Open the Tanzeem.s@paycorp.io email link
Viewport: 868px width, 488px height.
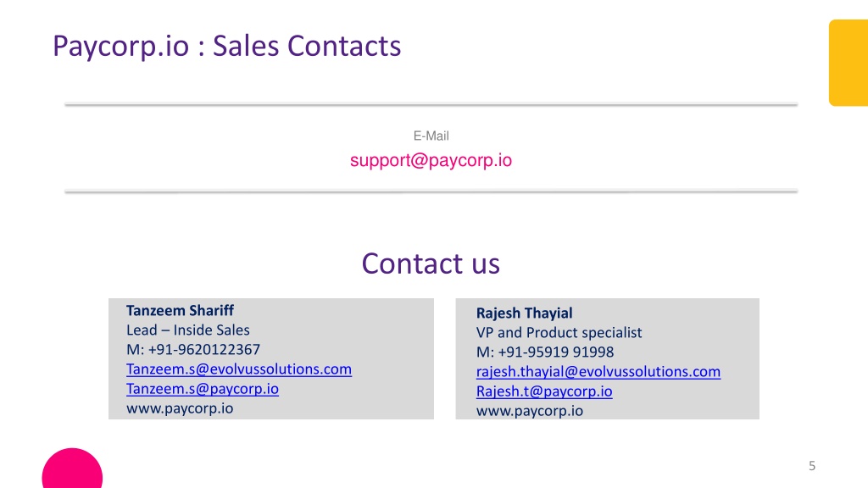202,389
